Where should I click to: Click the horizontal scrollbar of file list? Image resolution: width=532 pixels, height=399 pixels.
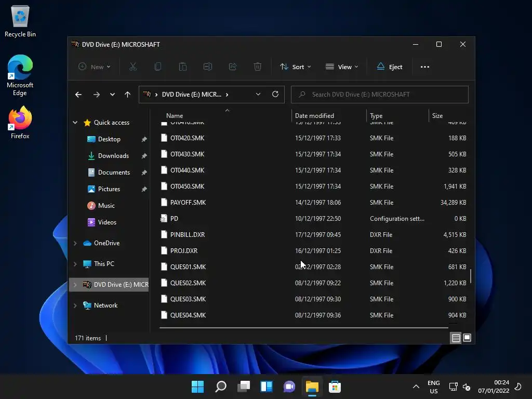[303, 328]
